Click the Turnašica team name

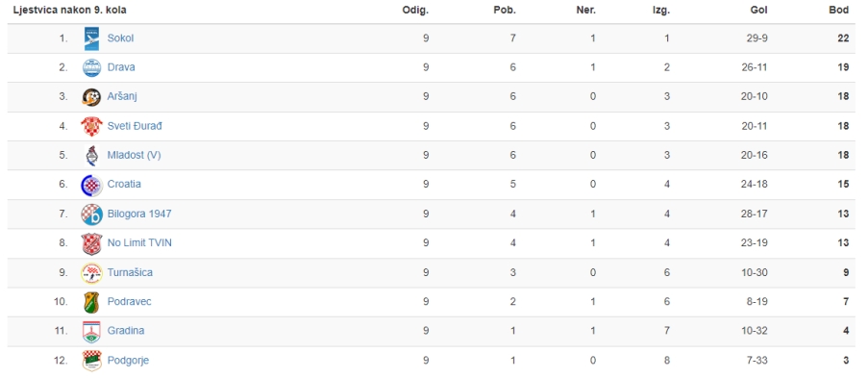tap(130, 272)
